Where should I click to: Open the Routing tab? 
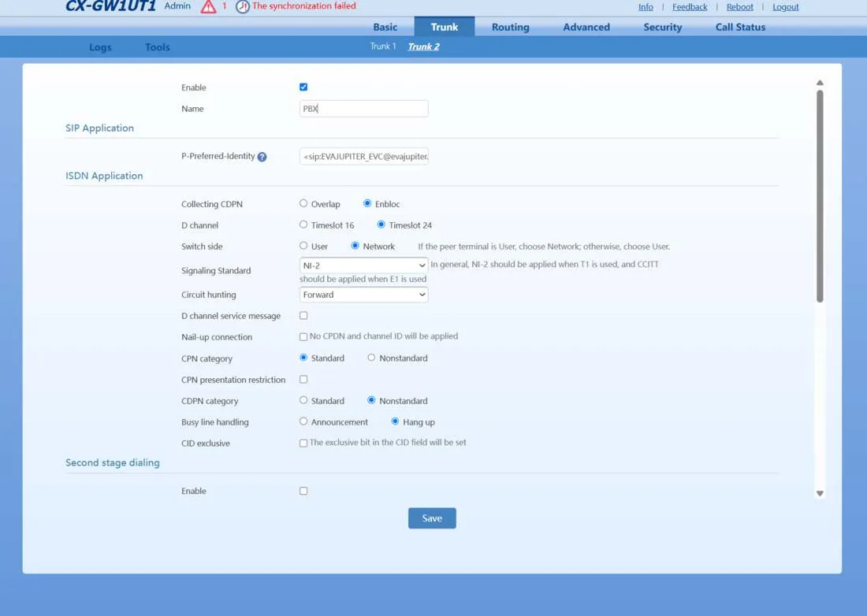click(x=511, y=27)
